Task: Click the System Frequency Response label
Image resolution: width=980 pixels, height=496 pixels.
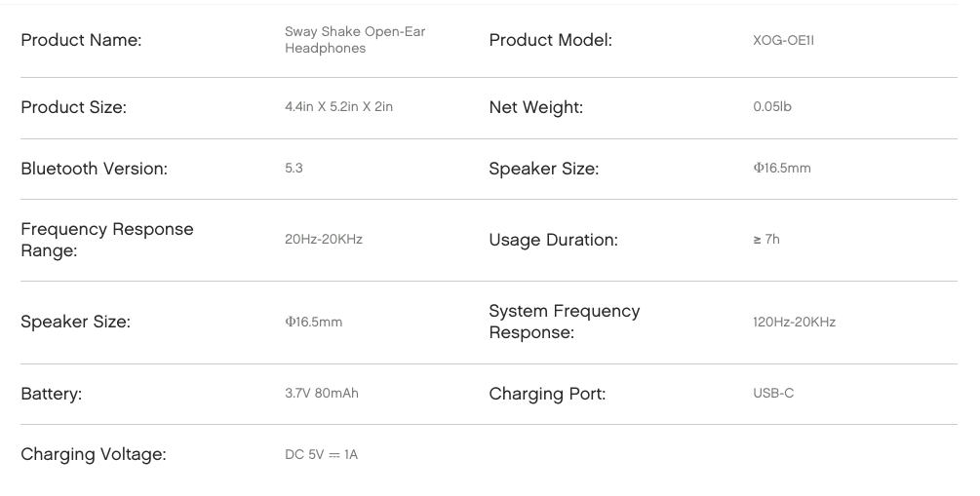Action: pyautogui.click(x=565, y=322)
